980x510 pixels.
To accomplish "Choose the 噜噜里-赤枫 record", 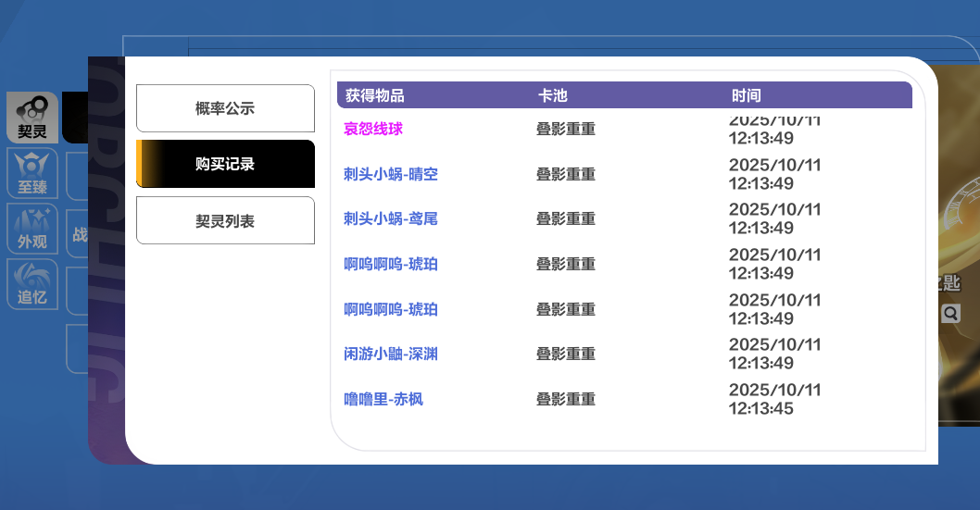I will [383, 400].
